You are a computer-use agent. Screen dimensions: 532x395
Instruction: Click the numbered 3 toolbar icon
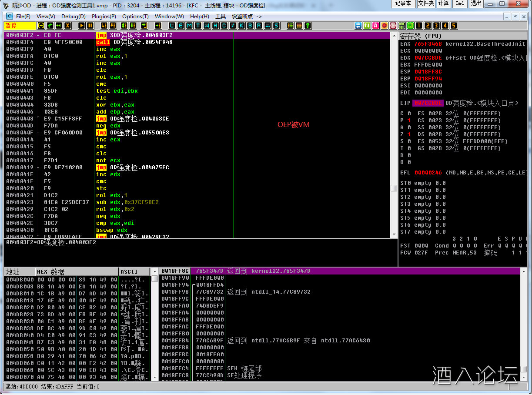pos(436,26)
